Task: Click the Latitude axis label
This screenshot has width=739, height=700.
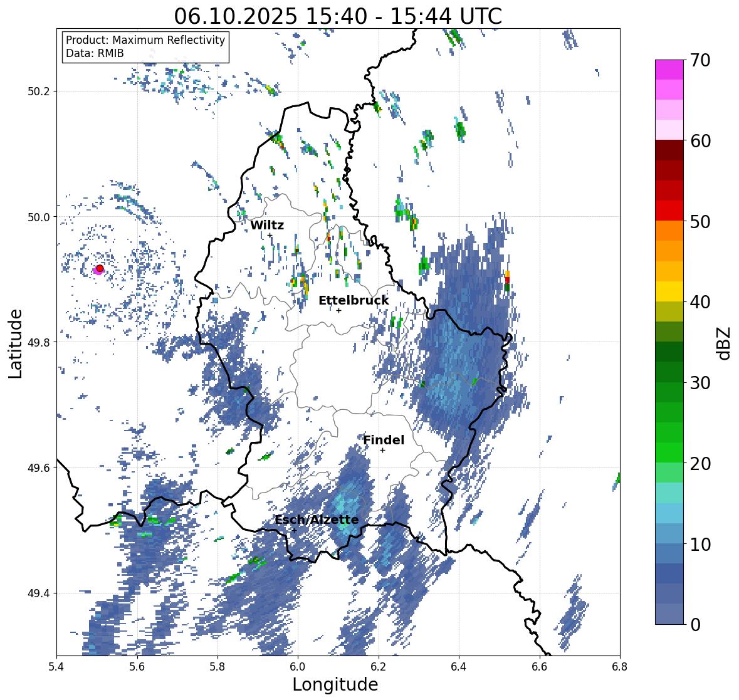Action: click(x=15, y=343)
